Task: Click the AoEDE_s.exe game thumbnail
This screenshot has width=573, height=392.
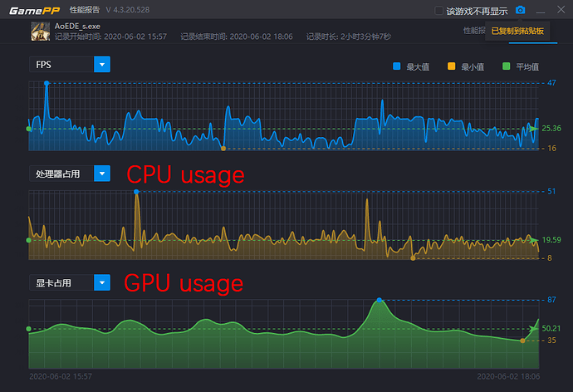Action: point(40,32)
